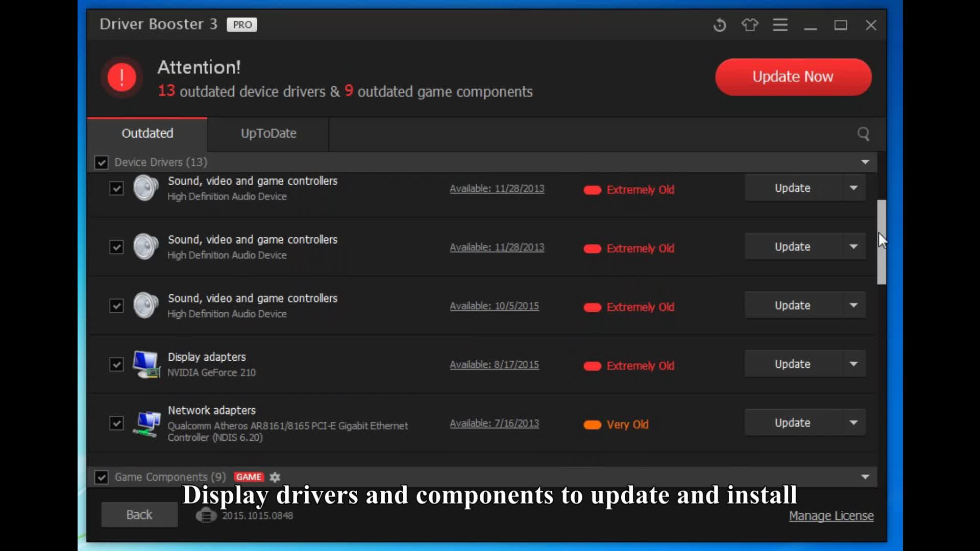Image resolution: width=980 pixels, height=551 pixels.
Task: Collapse the Device Drivers section arrow
Action: [x=865, y=162]
